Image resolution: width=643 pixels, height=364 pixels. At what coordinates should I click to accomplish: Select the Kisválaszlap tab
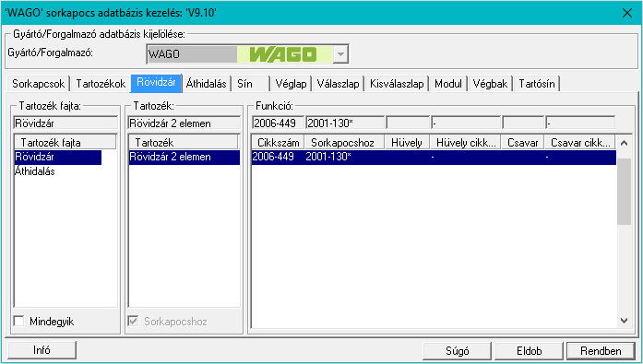coord(397,84)
